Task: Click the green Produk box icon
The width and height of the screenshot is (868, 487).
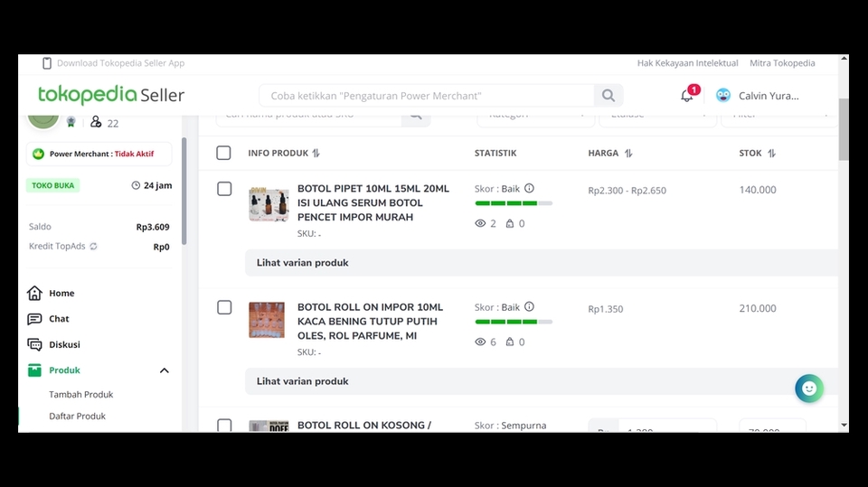Action: point(34,370)
